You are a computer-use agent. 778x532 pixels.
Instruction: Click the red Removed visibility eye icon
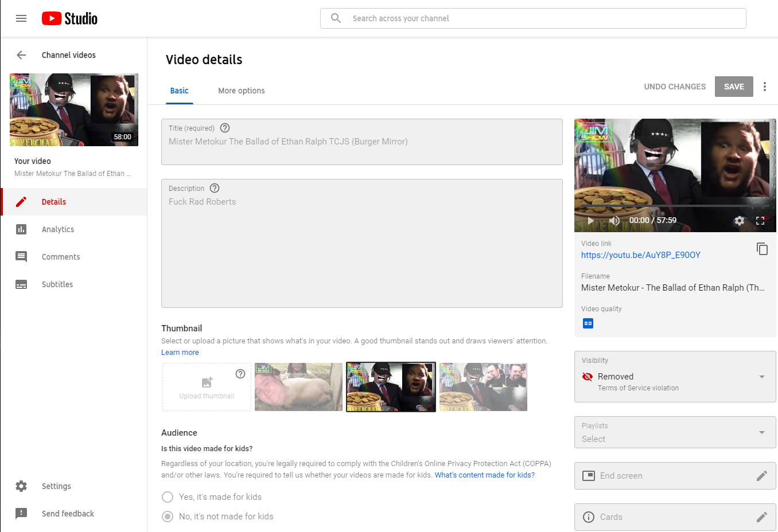pyautogui.click(x=588, y=377)
